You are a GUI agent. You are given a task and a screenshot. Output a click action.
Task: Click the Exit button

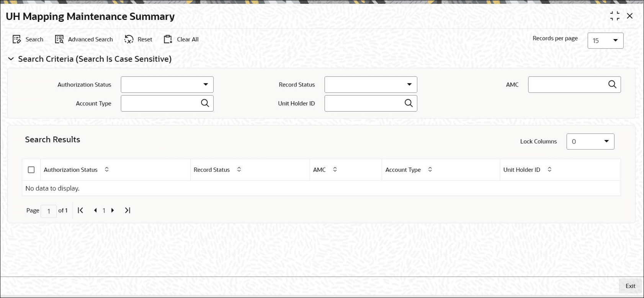point(630,286)
